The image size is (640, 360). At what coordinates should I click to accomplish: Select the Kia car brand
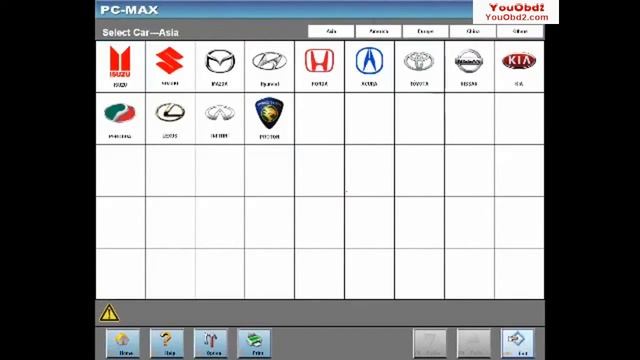click(x=519, y=67)
